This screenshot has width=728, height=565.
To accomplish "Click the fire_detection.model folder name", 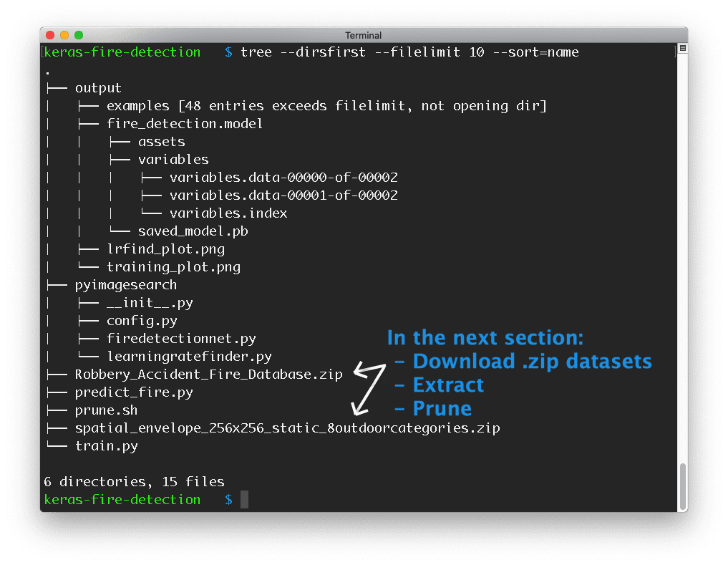I will click(x=185, y=124).
